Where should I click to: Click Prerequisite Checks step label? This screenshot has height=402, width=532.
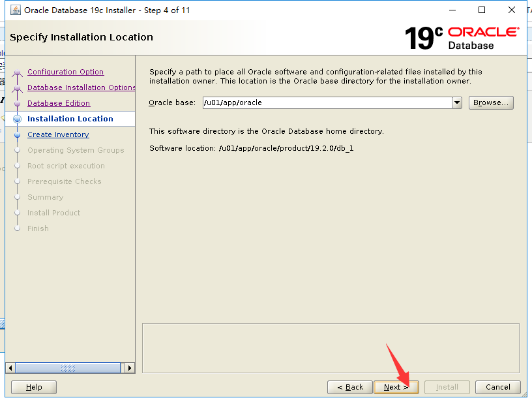(x=64, y=181)
